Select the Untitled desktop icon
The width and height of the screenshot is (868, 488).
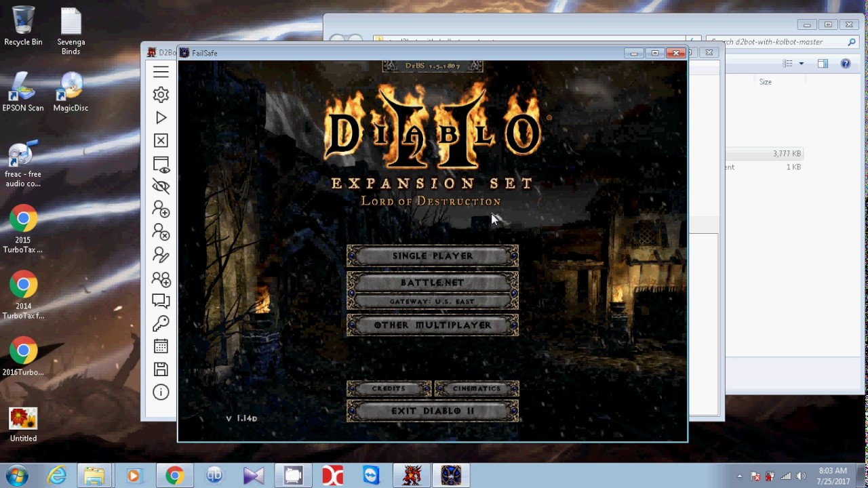[23, 424]
